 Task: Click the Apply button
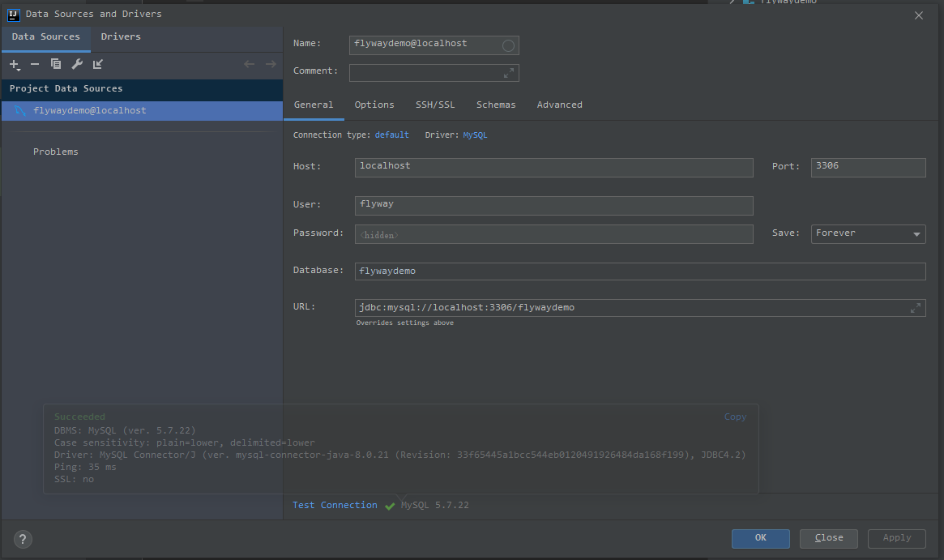(x=897, y=538)
